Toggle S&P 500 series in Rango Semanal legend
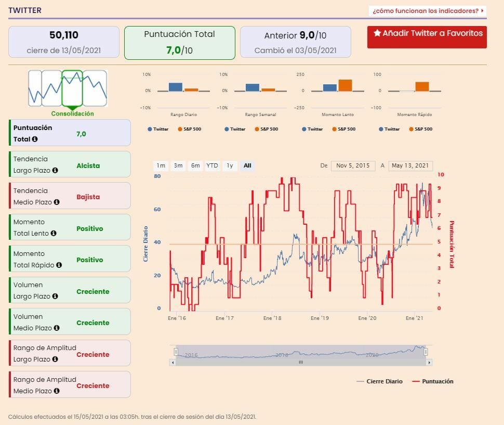The height and width of the screenshot is (425, 504). coord(267,129)
